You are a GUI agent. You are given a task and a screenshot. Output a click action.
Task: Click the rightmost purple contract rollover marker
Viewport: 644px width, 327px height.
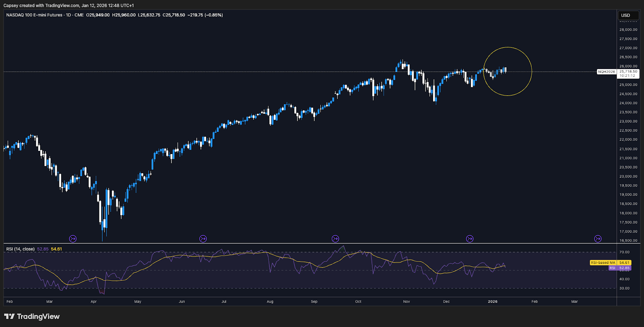point(598,239)
